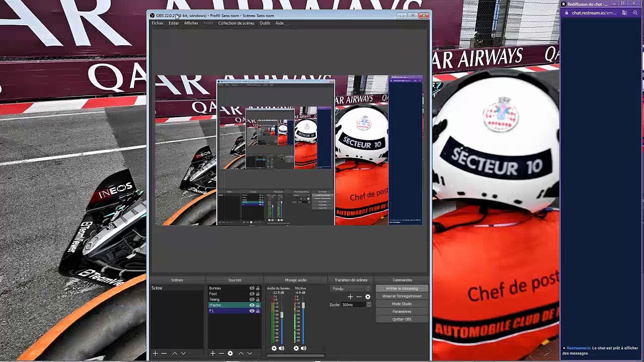The image size is (644, 362).
Task: Click Arrêter le streaming button
Action: click(401, 289)
